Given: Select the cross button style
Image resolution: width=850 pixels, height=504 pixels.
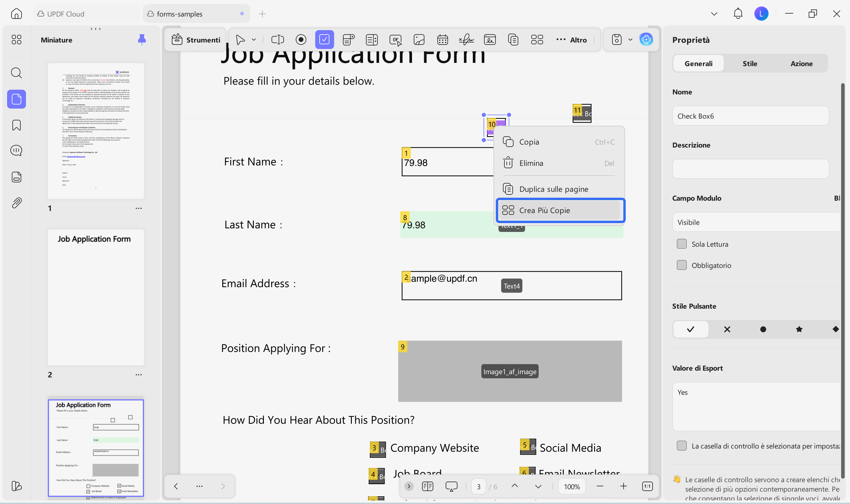Looking at the screenshot, I should [x=727, y=329].
